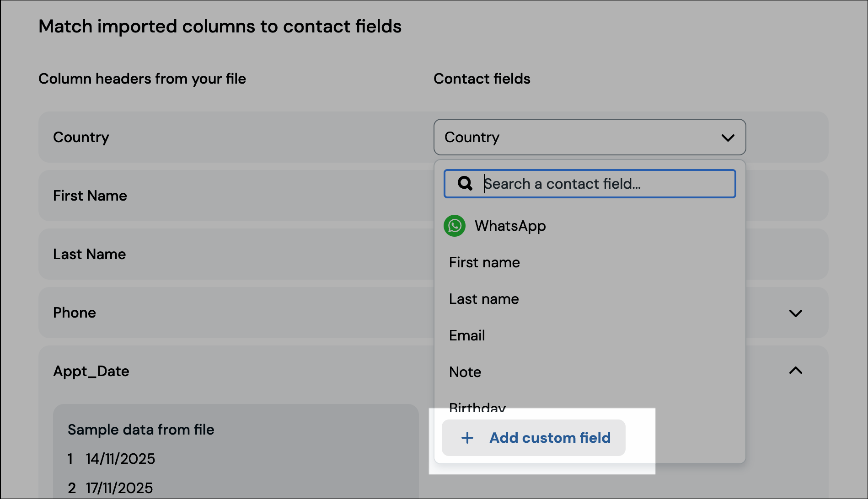Screen dimensions: 868x499
Task: Open the Country contact field dropdown
Action: click(x=589, y=137)
